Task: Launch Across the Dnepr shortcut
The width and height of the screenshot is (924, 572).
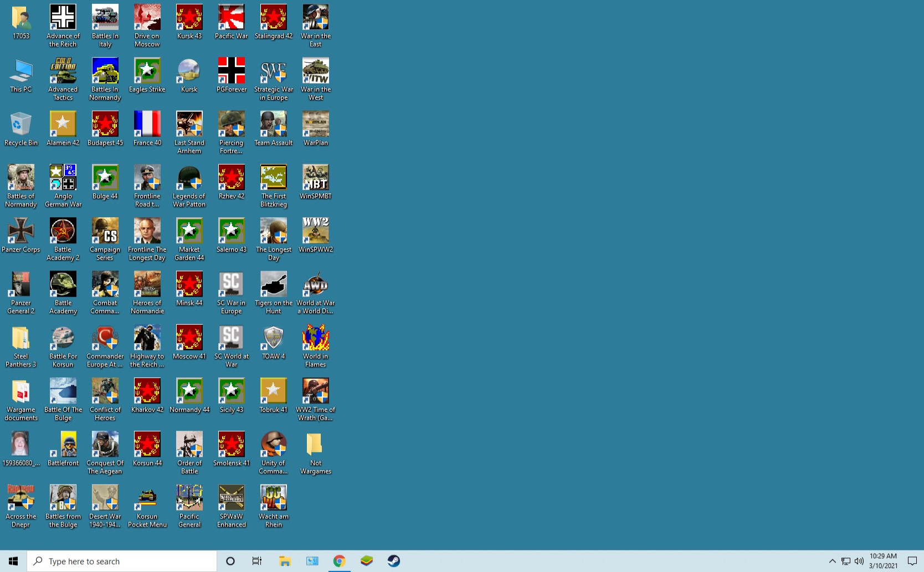Action: pos(21,498)
